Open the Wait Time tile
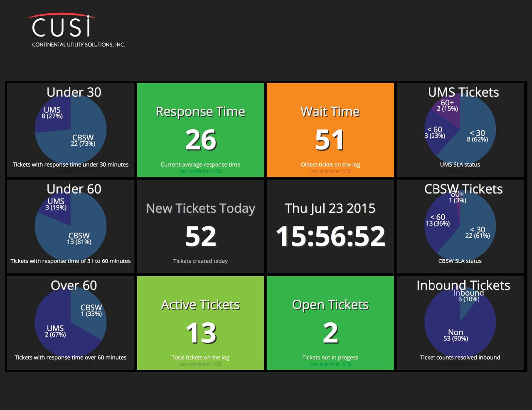Screen dimensions: 532x410 click(330, 130)
